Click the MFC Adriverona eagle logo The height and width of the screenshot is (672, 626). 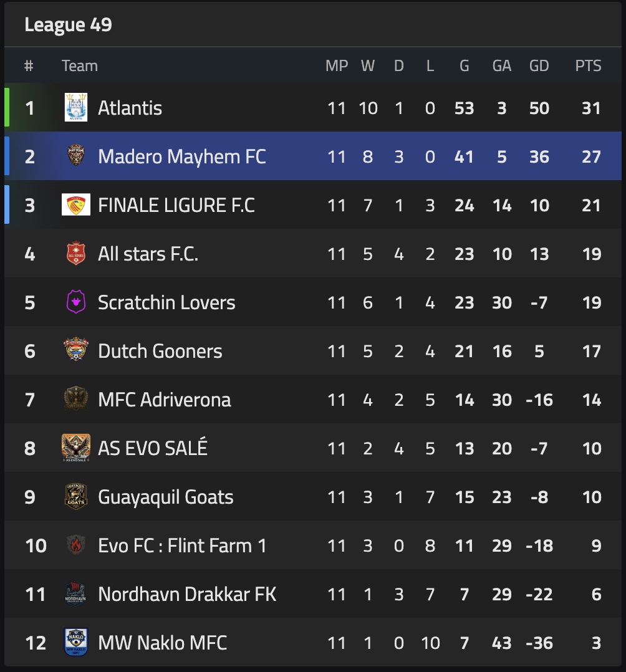click(76, 400)
